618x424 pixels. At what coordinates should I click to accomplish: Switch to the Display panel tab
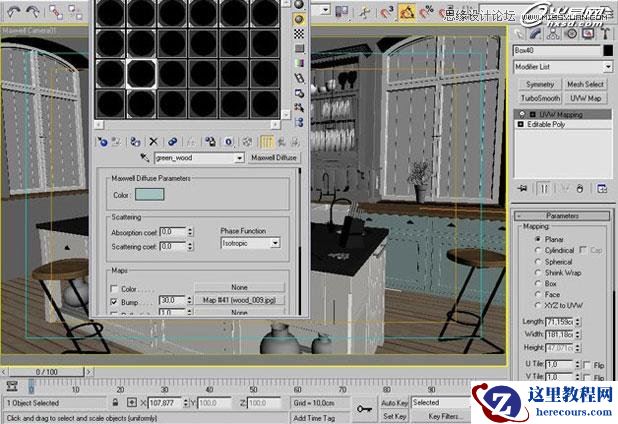coord(588,34)
